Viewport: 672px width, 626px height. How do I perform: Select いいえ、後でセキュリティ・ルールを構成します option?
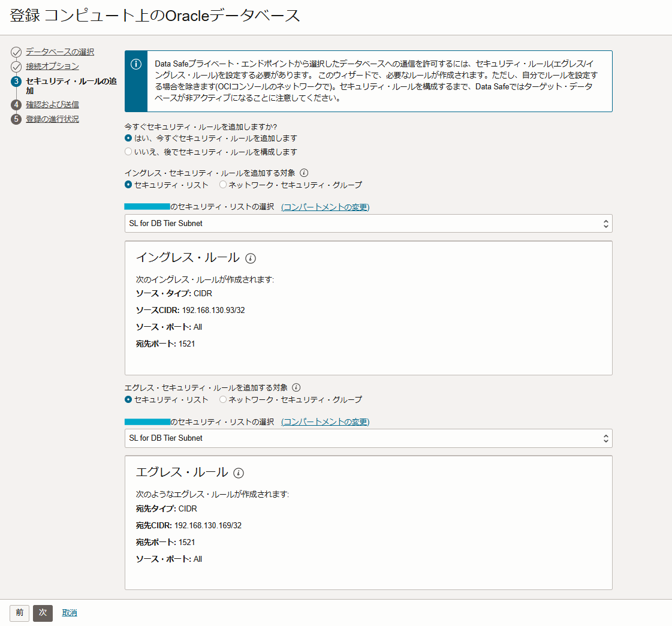tap(127, 151)
